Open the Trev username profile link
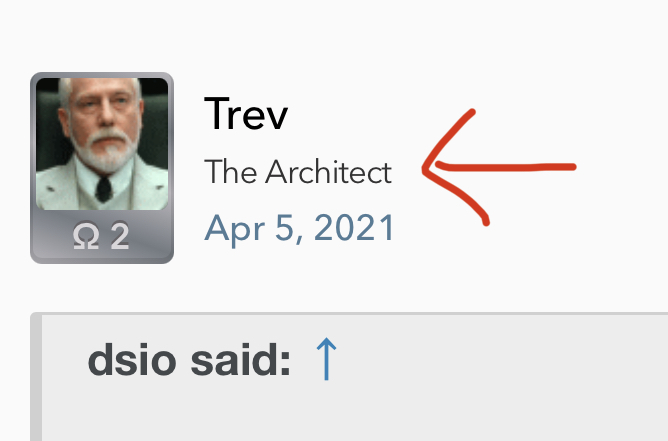 pyautogui.click(x=246, y=115)
